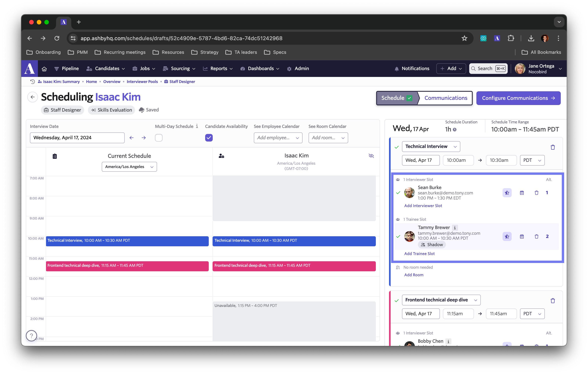Uncheck the Candidate Availability checkbox
Viewport: 588px width, 374px height.
tap(209, 138)
